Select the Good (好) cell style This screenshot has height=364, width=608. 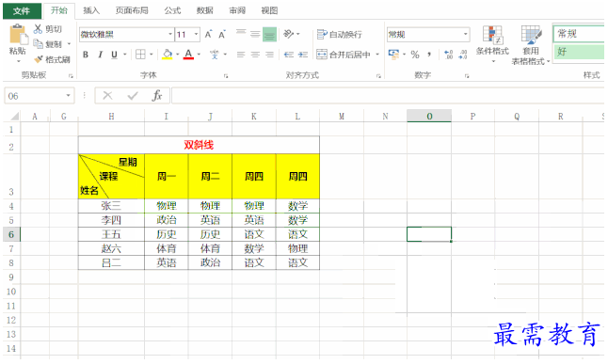tap(579, 52)
